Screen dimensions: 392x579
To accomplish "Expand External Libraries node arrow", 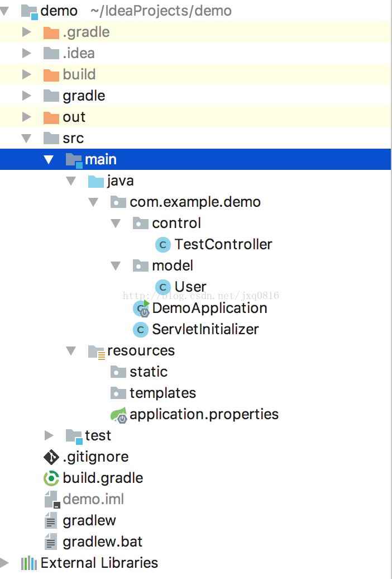I will (4, 563).
